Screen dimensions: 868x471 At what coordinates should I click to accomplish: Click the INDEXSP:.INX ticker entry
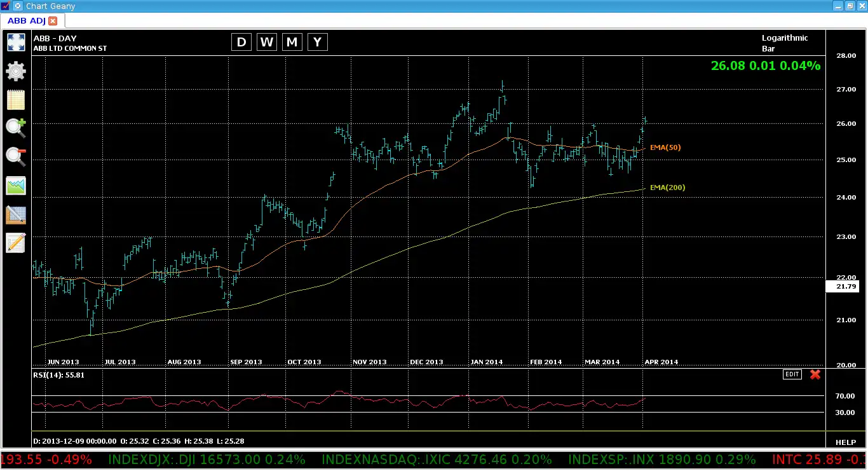[x=662, y=459]
